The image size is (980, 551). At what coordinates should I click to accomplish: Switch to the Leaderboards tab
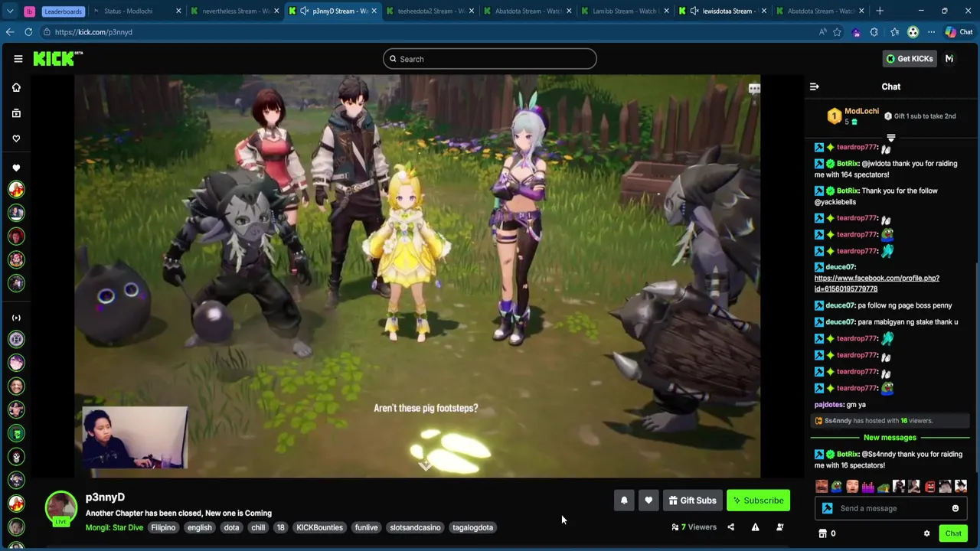coord(63,11)
